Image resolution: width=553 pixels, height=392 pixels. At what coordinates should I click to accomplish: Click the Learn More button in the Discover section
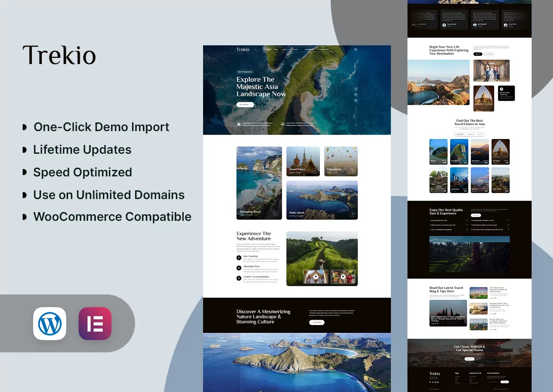tap(316, 322)
